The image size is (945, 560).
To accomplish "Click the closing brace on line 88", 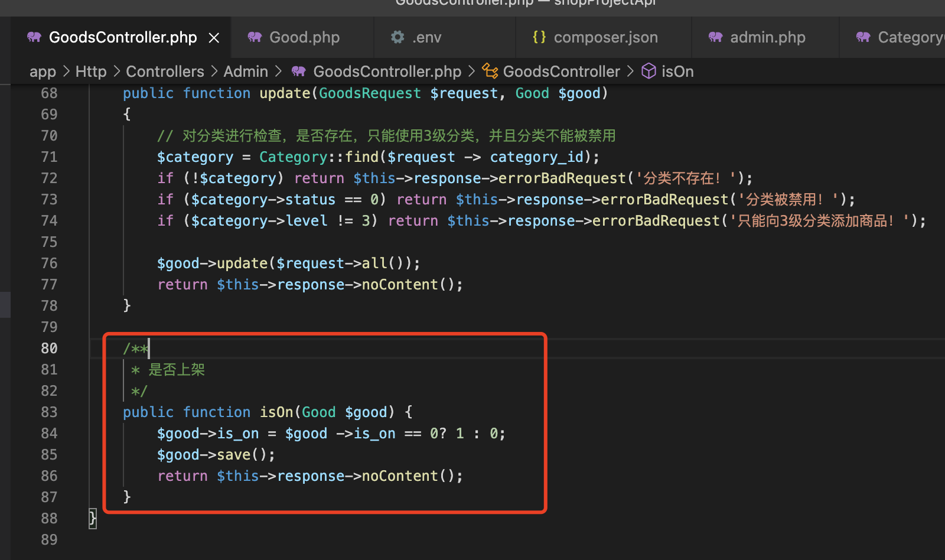I will [93, 519].
